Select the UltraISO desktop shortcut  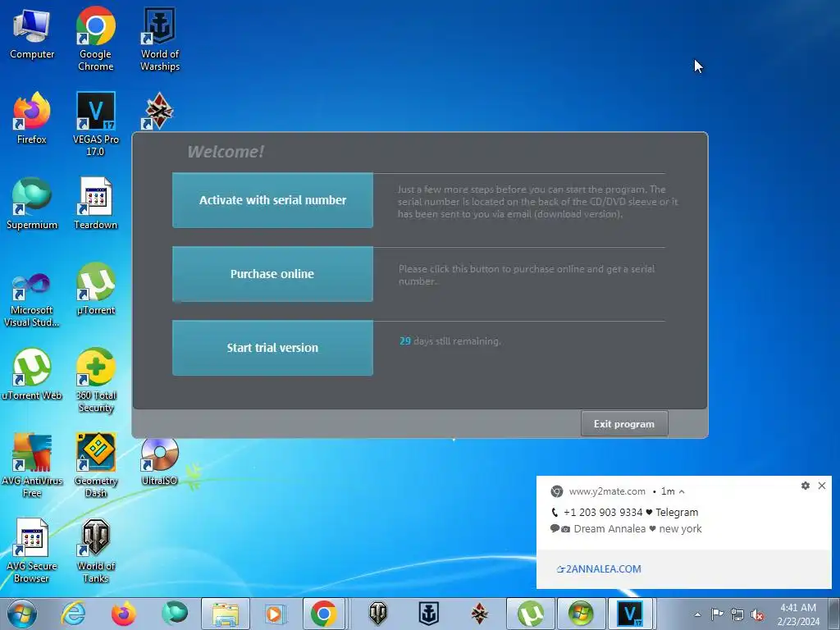[x=160, y=462]
